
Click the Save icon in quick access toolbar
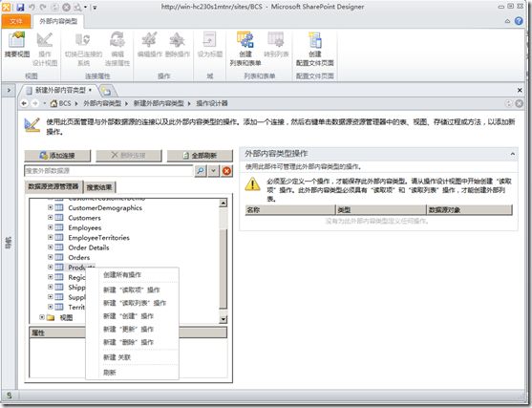click(x=20, y=7)
